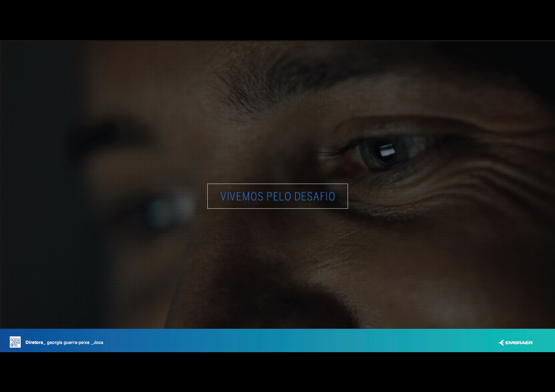Select the bold "Diretora_" label
The height and width of the screenshot is (392, 555).
(35, 342)
